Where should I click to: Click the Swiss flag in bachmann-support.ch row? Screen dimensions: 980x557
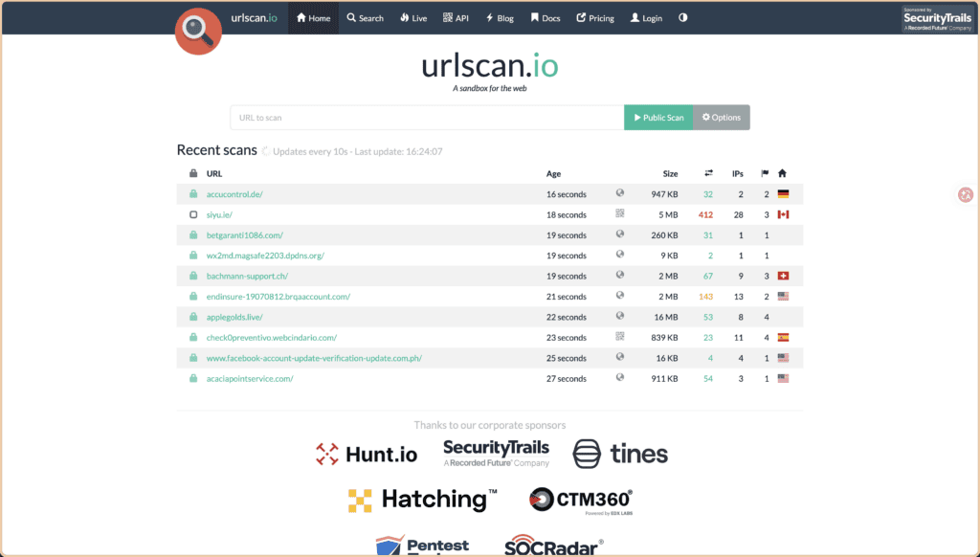[783, 276]
